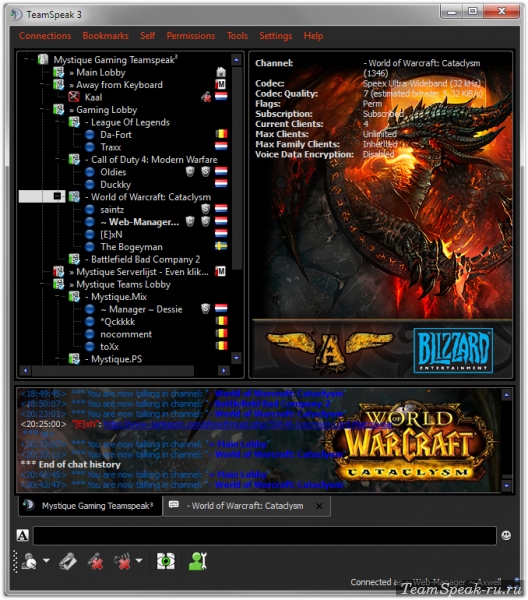Toggle Mute Speakers toolbar icon
528x600 pixels.
(x=122, y=561)
